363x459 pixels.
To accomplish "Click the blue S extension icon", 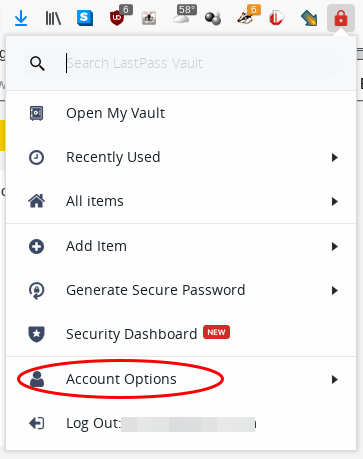I will [x=85, y=18].
